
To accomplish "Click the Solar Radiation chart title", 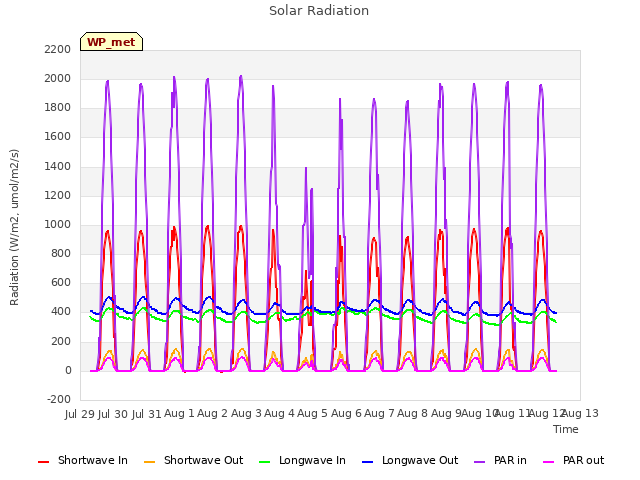I will click(x=319, y=11).
